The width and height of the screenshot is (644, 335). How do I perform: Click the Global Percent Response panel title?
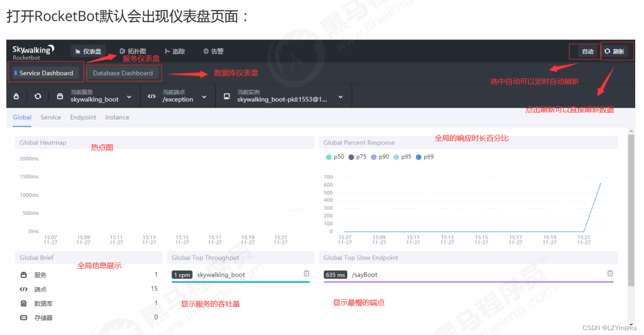359,143
